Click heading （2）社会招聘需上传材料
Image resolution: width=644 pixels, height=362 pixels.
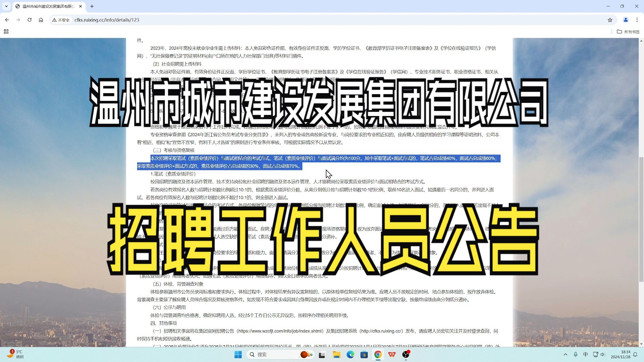pos(177,64)
